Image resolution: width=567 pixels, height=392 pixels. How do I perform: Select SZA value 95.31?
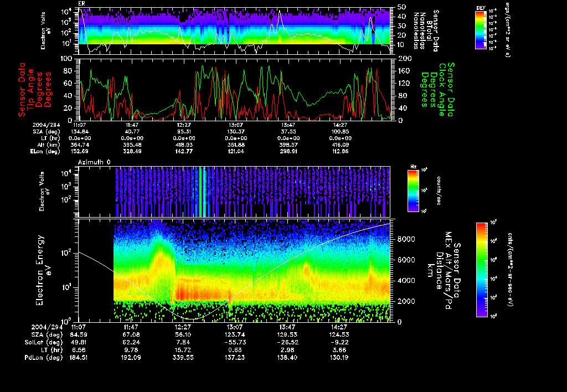point(184,132)
